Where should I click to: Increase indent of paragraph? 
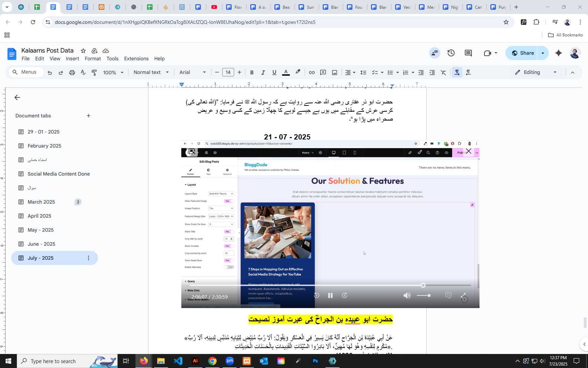[x=432, y=73]
